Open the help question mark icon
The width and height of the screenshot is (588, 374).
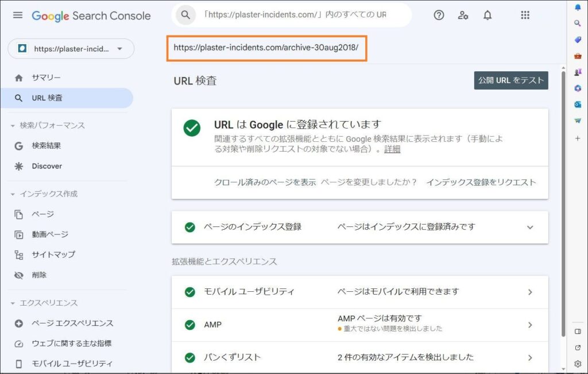(439, 15)
